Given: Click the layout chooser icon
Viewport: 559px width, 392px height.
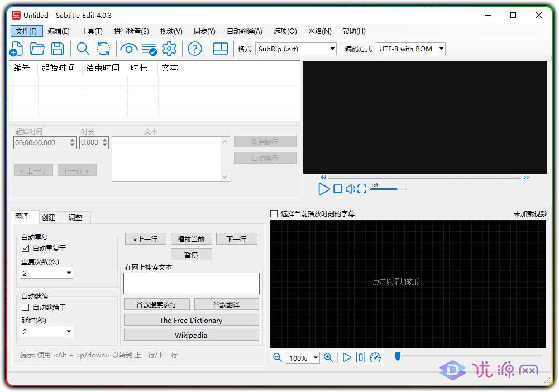Looking at the screenshot, I should click(x=220, y=49).
